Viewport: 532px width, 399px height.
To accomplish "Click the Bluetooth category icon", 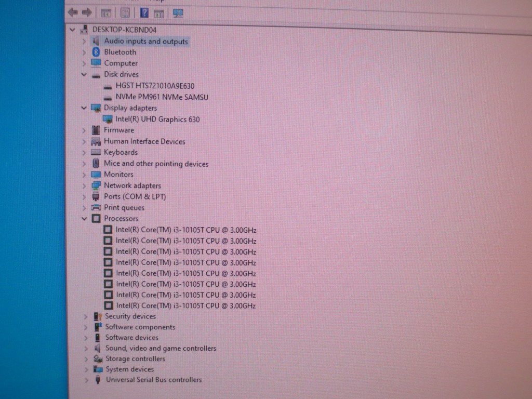I will tap(96, 52).
